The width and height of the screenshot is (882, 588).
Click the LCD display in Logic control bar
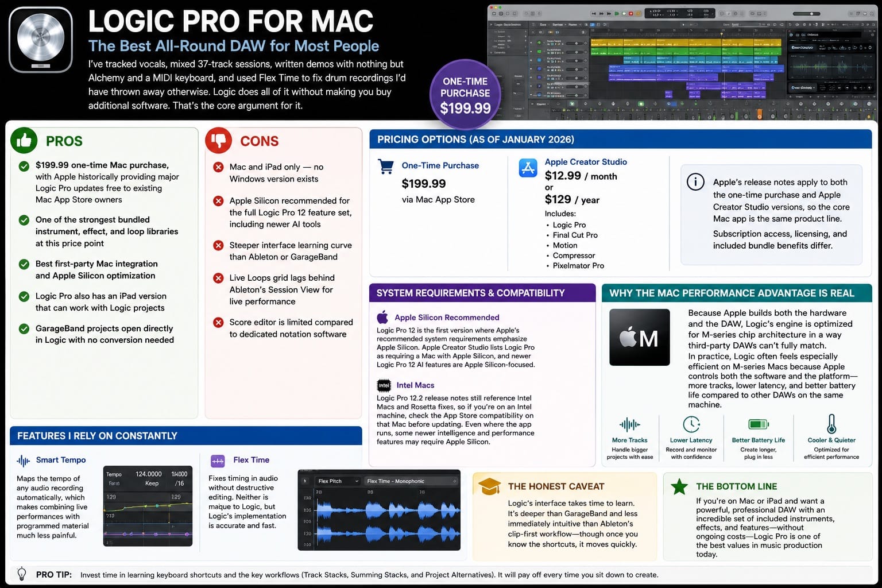pos(680,13)
